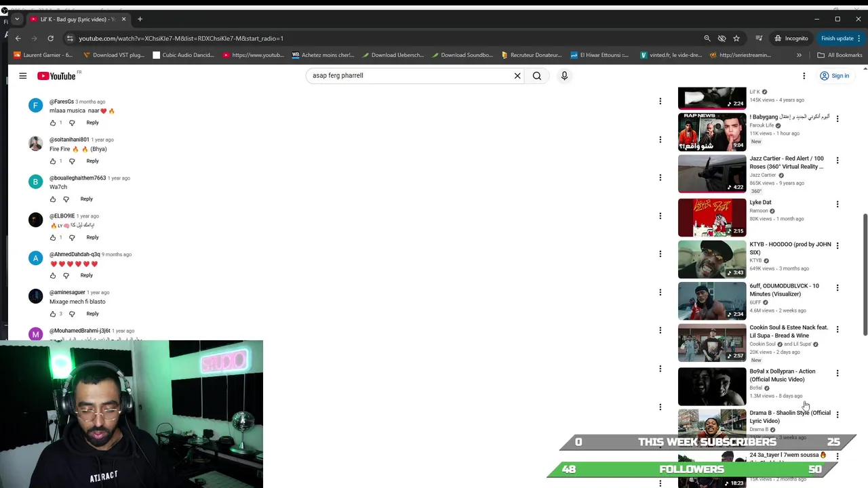Image resolution: width=868 pixels, height=488 pixels.
Task: Open options menu for @aminesaguer comment
Action: click(x=660, y=292)
